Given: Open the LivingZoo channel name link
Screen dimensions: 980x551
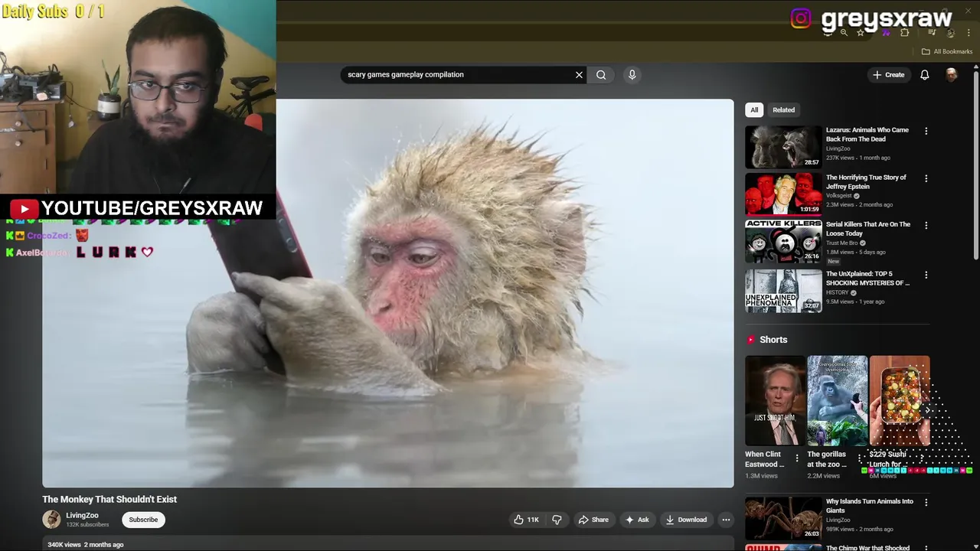Looking at the screenshot, I should point(82,515).
